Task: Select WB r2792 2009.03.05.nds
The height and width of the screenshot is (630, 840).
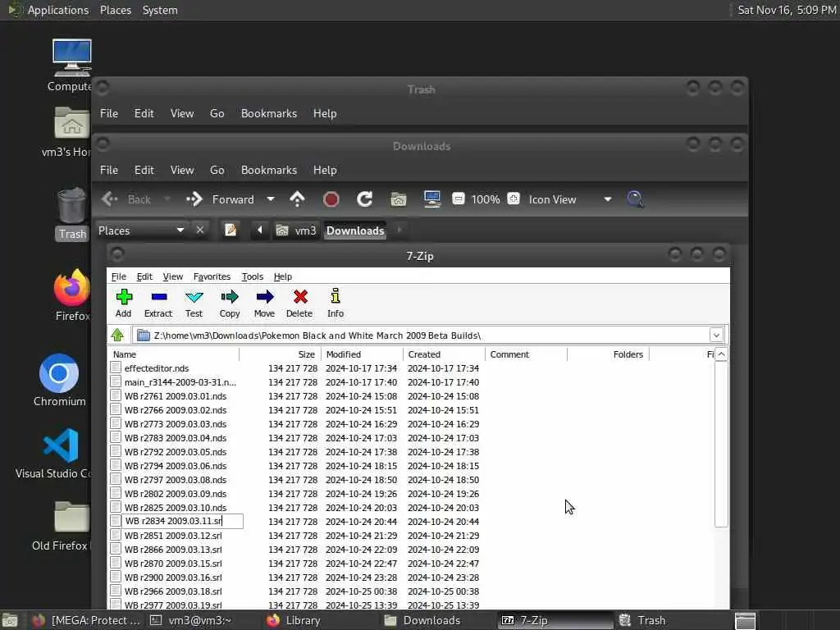Action: click(176, 452)
